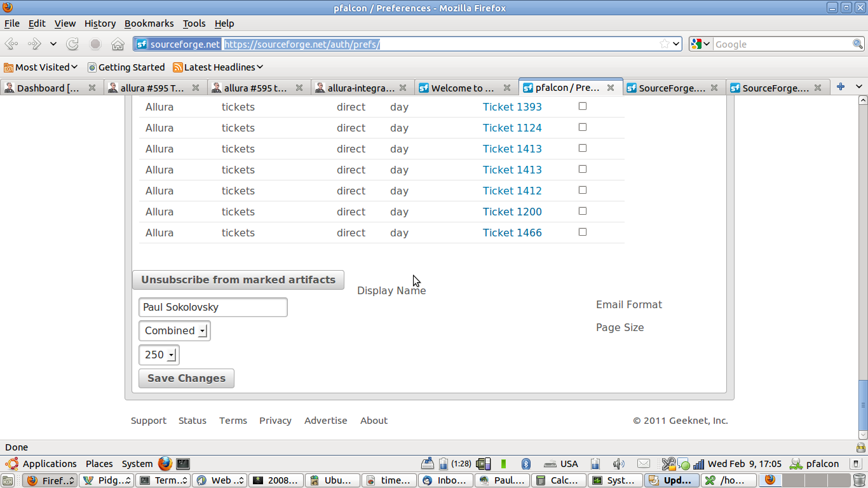The width and height of the screenshot is (868, 488).
Task: Click the Bluetooth icon in the system tray
Action: [x=526, y=464]
